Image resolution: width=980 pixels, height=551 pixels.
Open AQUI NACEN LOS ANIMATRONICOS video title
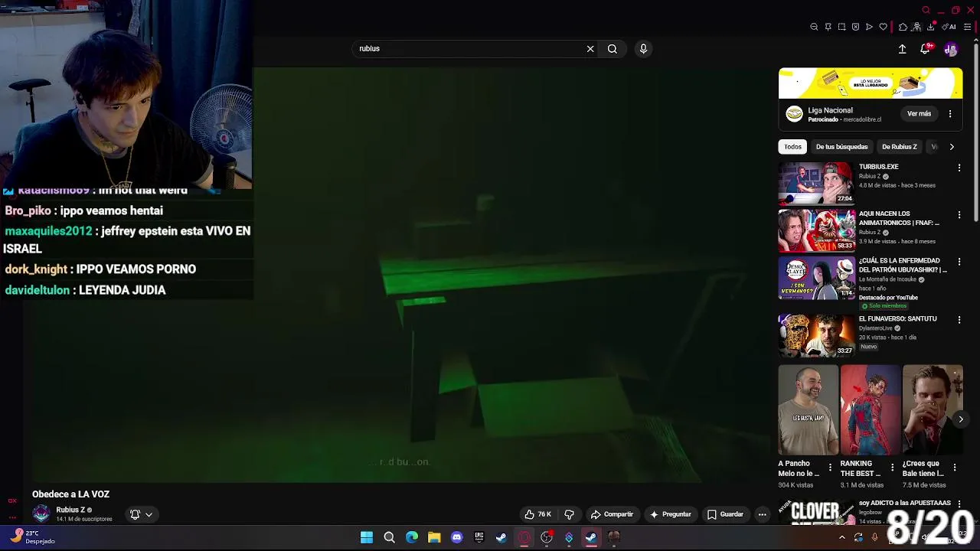899,218
